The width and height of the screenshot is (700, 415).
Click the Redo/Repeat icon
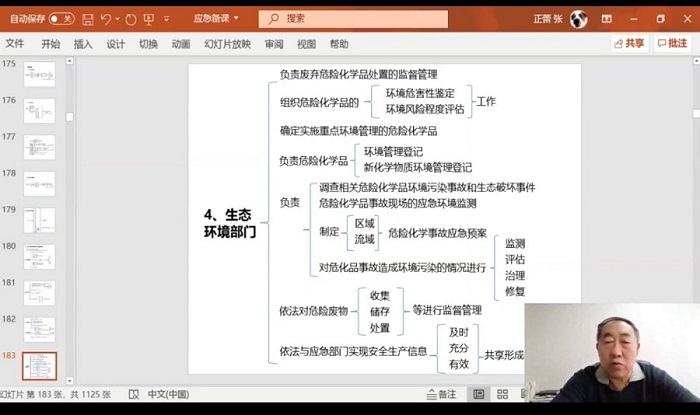click(132, 18)
